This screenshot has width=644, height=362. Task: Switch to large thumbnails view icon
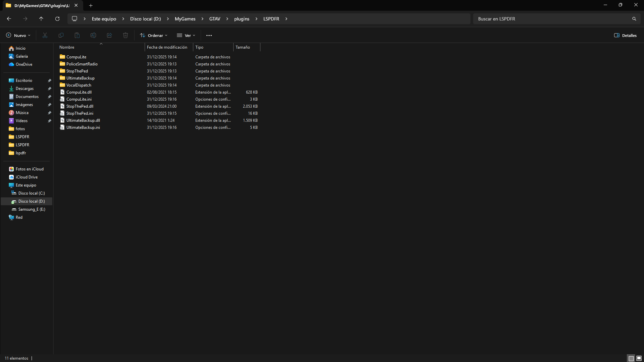tap(639, 358)
